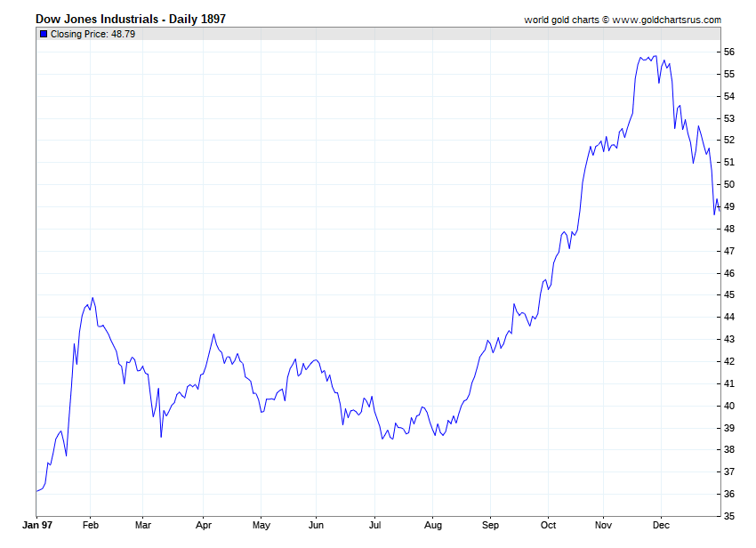Image resolution: width=756 pixels, height=548 pixels.
Task: Click the 'Dec' x-axis label
Action: click(661, 525)
